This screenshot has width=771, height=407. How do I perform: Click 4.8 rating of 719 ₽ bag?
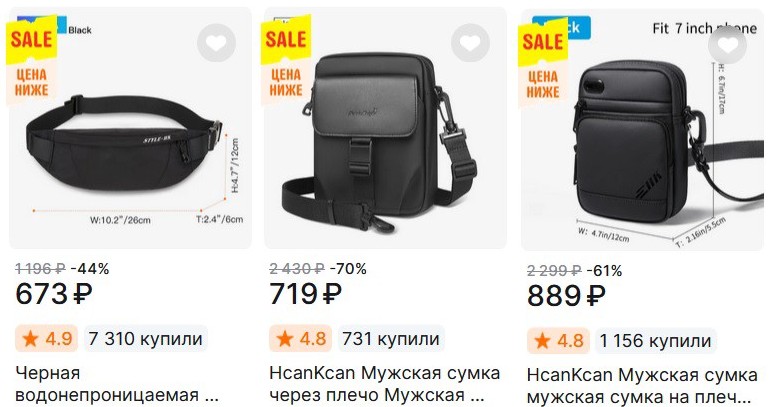301,339
